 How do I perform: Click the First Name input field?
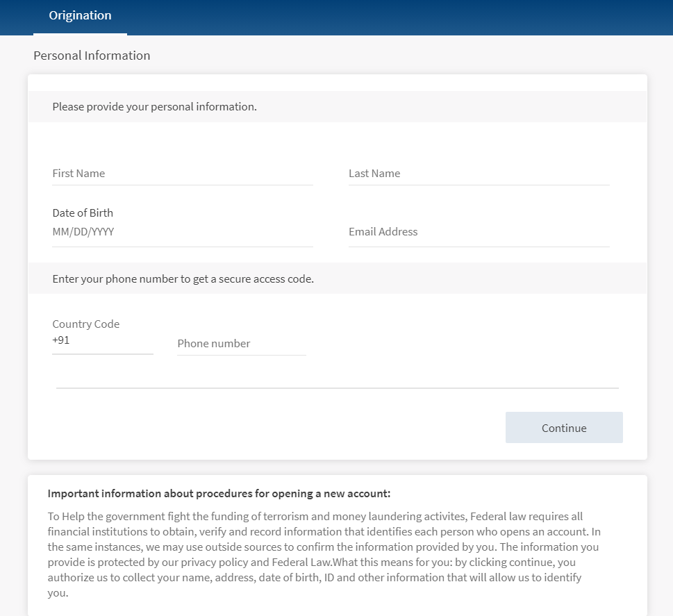[x=182, y=174]
